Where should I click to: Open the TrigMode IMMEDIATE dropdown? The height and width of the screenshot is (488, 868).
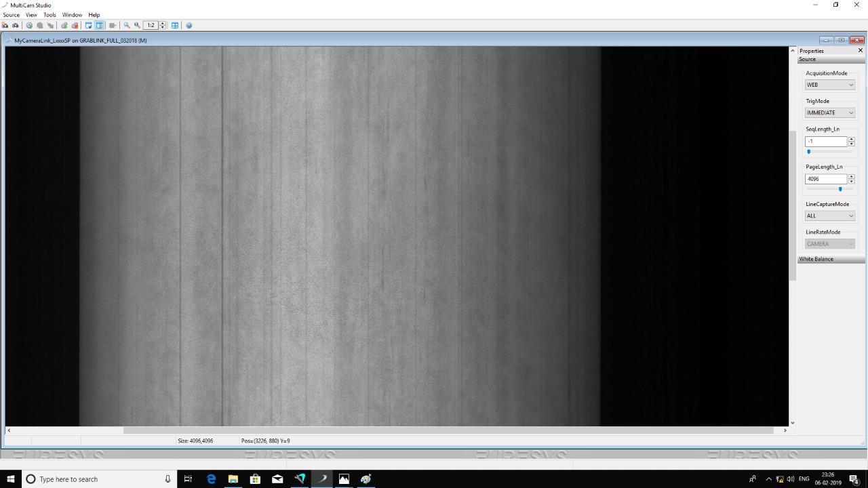(830, 113)
